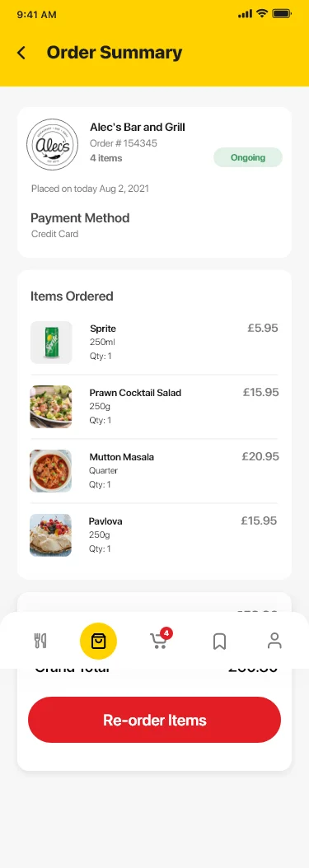The width and height of the screenshot is (309, 868).
Task: Open the profile person icon
Action: pyautogui.click(x=274, y=641)
